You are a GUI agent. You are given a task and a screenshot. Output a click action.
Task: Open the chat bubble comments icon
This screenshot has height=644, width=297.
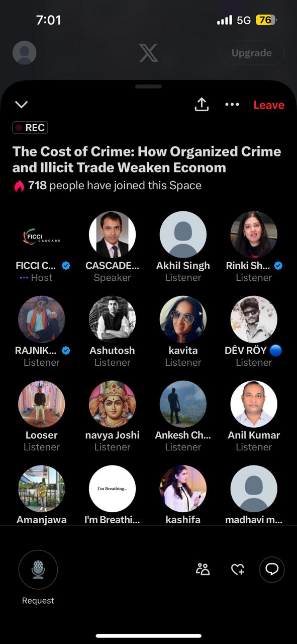click(272, 570)
